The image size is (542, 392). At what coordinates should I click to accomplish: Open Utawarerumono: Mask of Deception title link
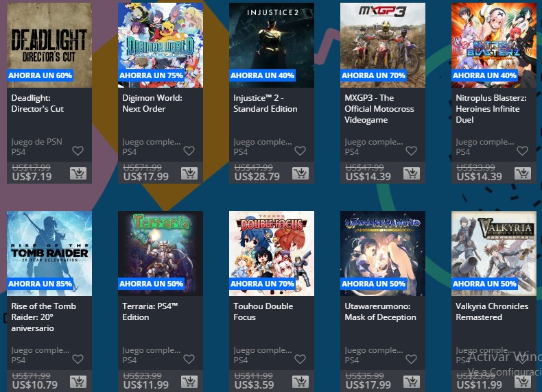(380, 312)
